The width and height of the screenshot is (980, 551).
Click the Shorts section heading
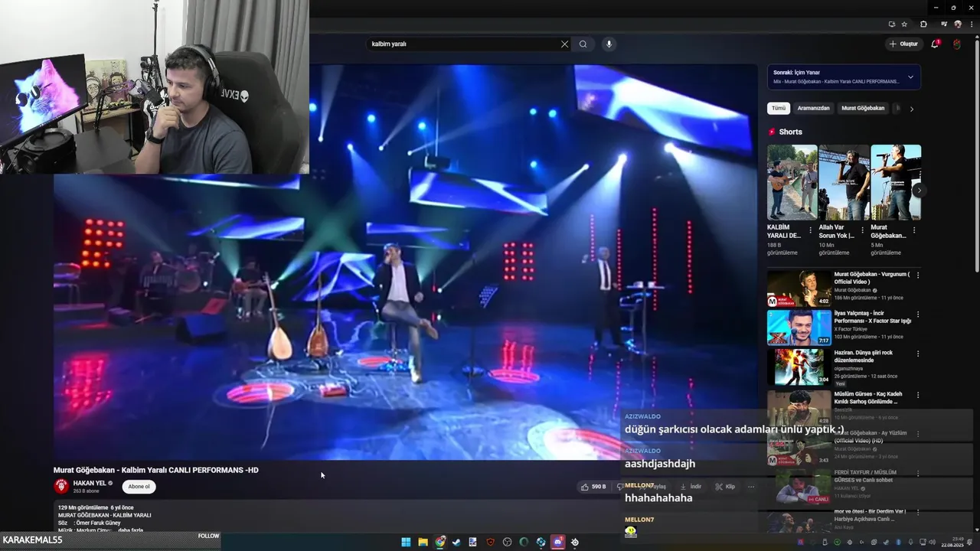point(790,132)
